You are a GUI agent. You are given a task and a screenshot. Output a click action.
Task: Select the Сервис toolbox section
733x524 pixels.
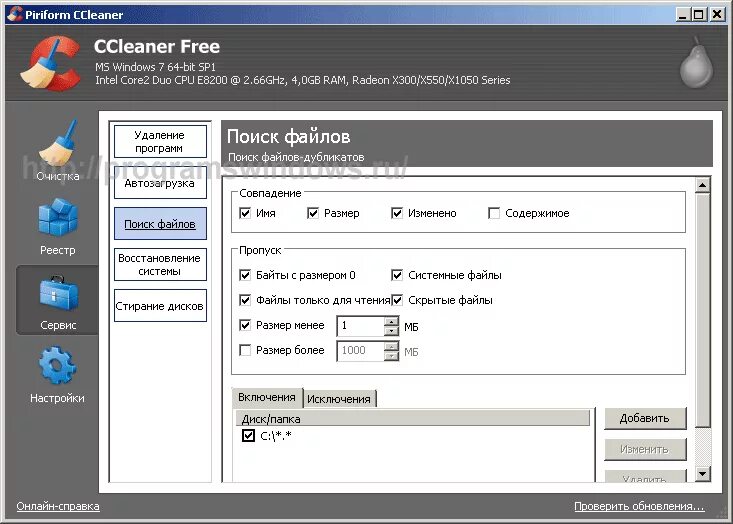(57, 301)
